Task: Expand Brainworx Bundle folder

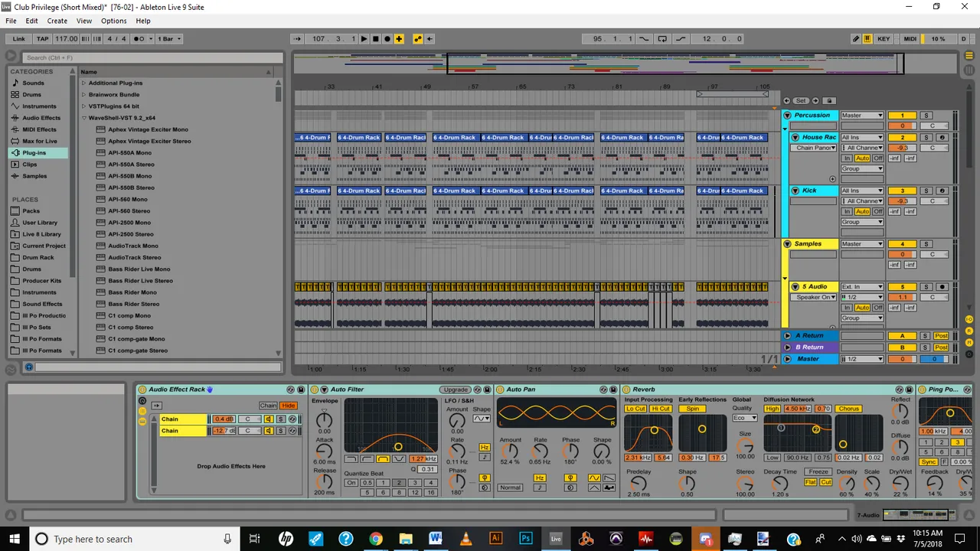Action: (84, 95)
